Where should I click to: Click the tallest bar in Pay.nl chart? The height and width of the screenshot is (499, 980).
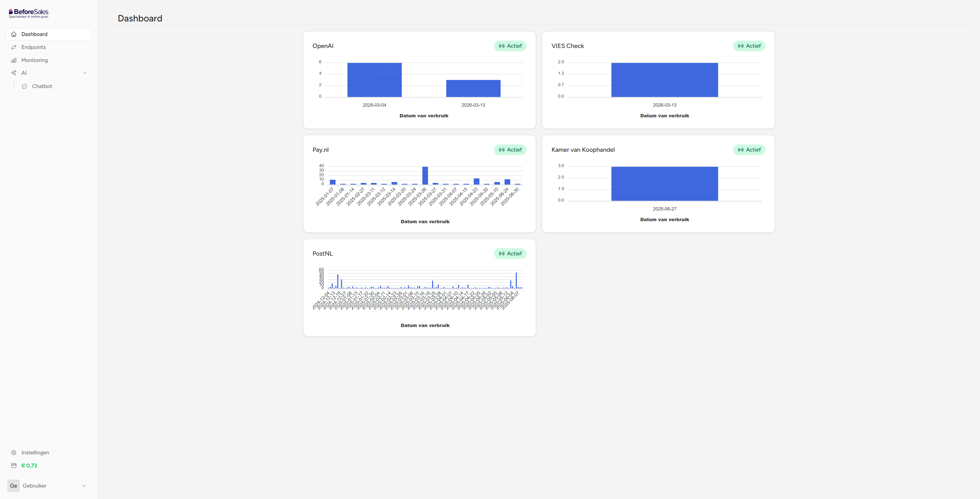(425, 176)
